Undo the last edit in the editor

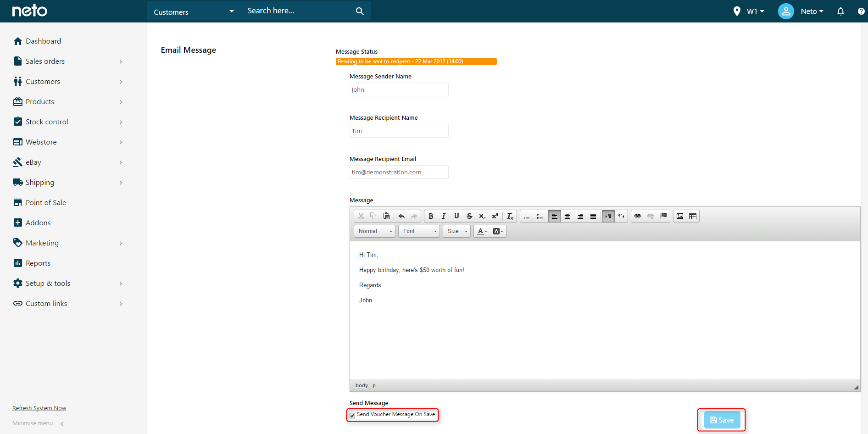tap(402, 216)
